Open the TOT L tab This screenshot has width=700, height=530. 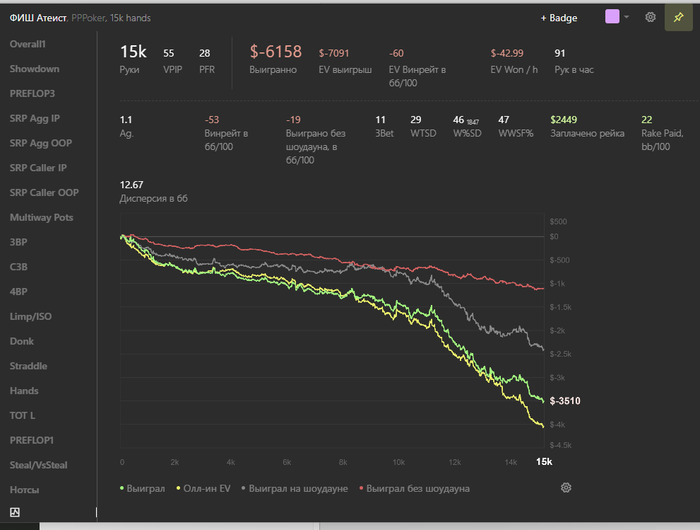(22, 416)
